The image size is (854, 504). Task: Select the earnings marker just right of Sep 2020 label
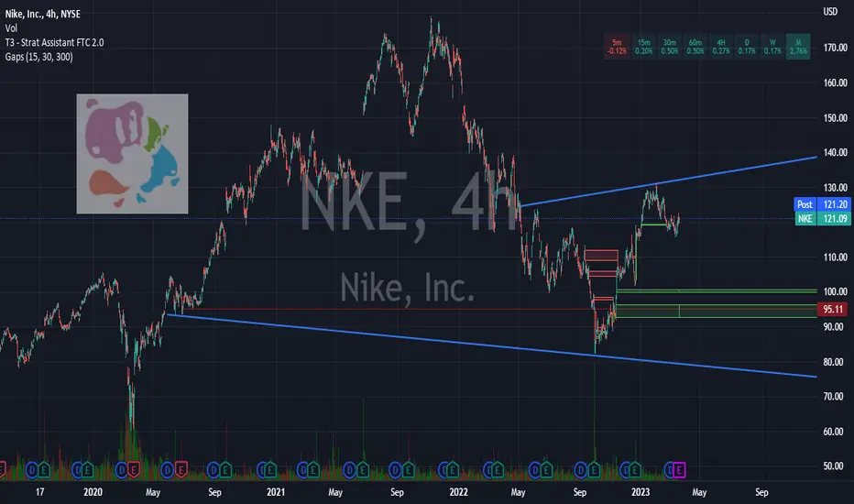pos(224,469)
